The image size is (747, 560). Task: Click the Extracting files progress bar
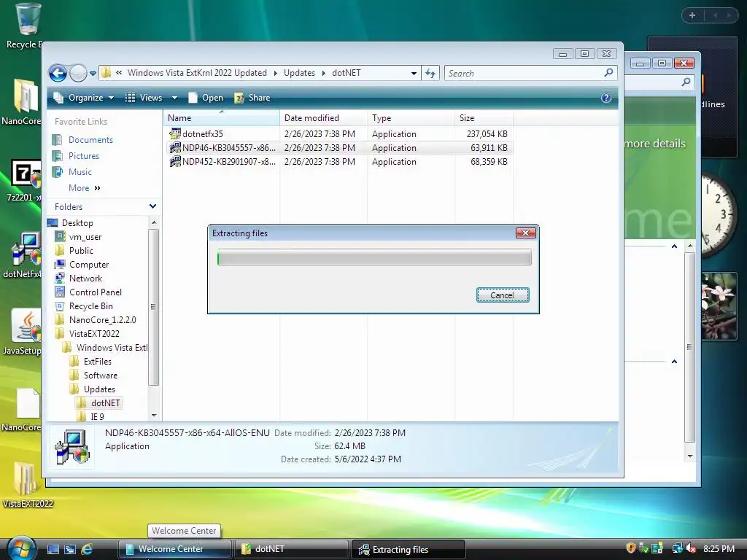[x=374, y=257]
